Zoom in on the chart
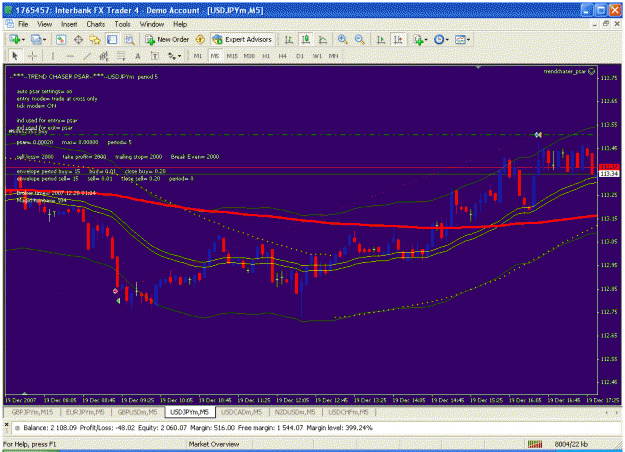Screen dimensions: 625x452 click(x=342, y=39)
